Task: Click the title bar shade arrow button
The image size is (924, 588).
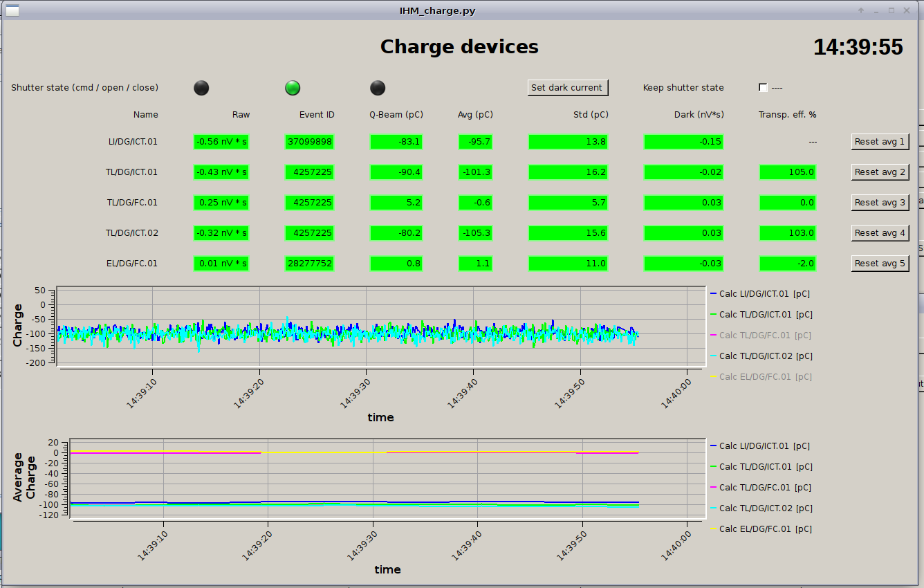Action: click(x=861, y=10)
